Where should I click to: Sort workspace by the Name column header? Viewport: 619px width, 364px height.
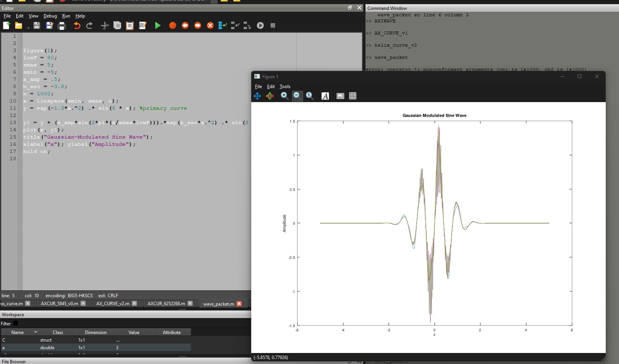click(17, 332)
